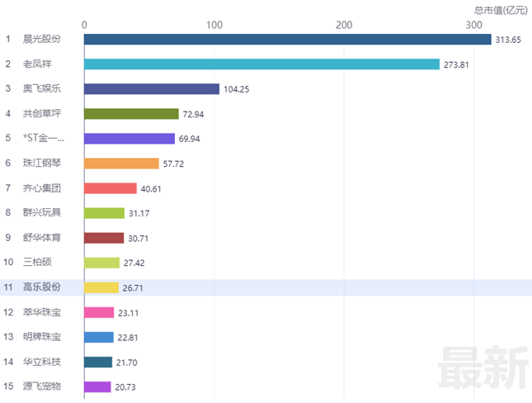Image resolution: width=532 pixels, height=403 pixels.
Task: Select the 三柏硕 company label
Action: click(x=37, y=262)
